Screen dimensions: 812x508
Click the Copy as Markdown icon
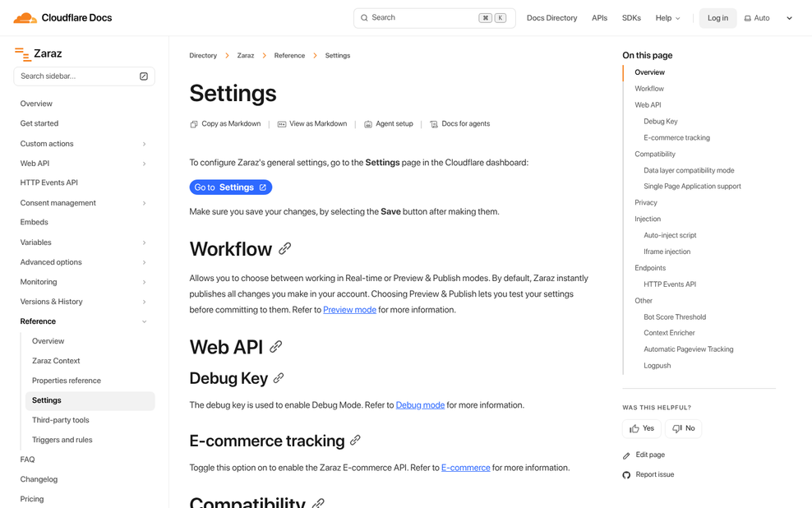(x=194, y=124)
